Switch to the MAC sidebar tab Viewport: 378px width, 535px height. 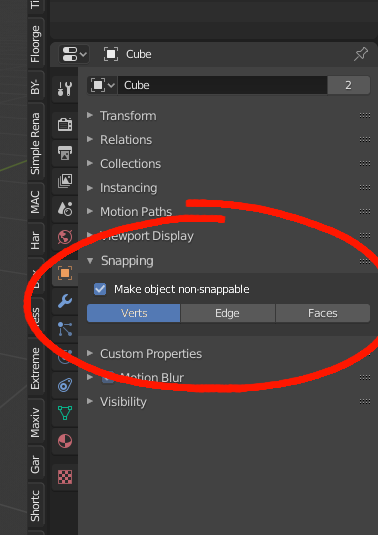(x=35, y=202)
